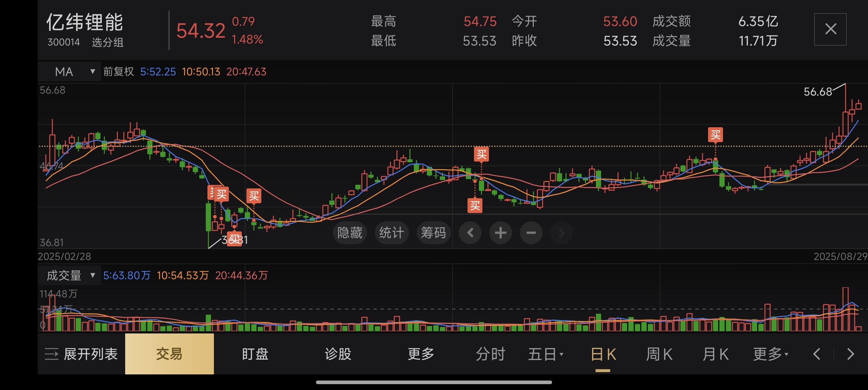The image size is (868, 390).
Task: Close the stock chart with the X button
Action: coord(830,29)
